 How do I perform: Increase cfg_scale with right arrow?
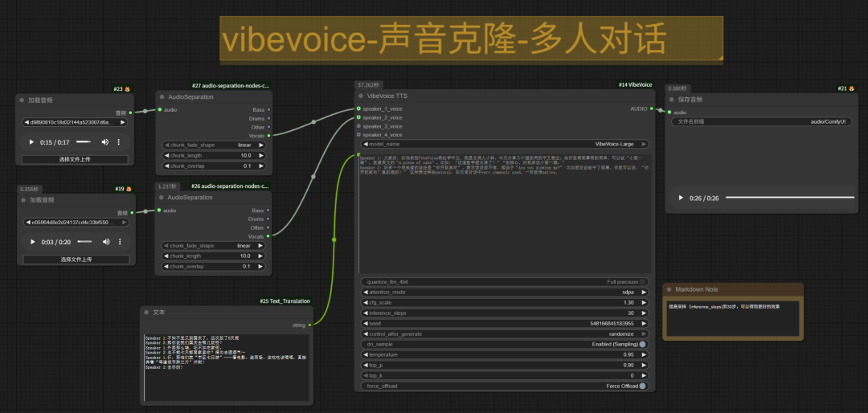pyautogui.click(x=644, y=303)
